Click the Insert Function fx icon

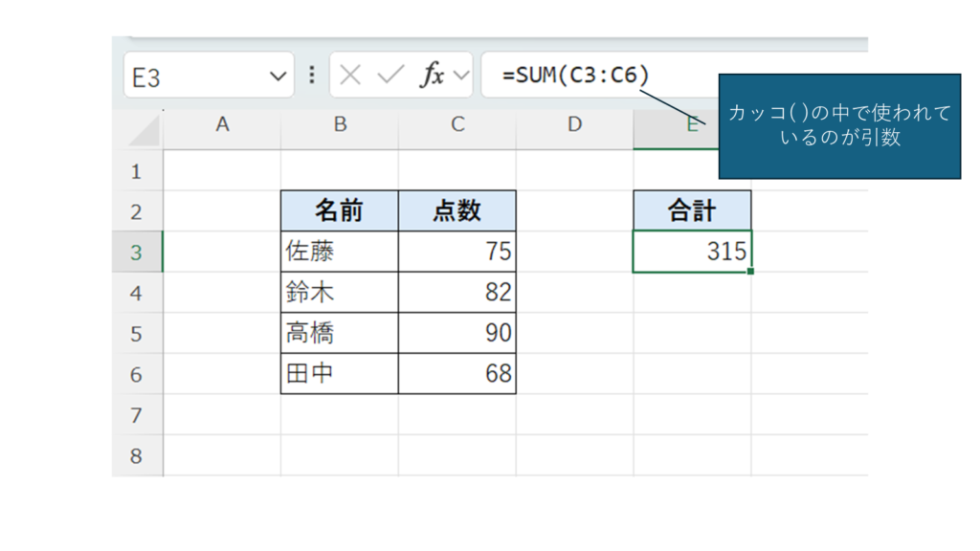[x=433, y=76]
